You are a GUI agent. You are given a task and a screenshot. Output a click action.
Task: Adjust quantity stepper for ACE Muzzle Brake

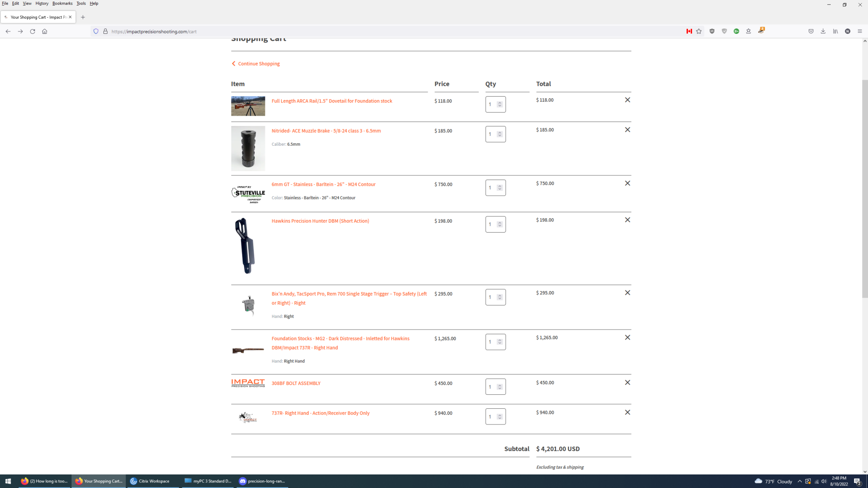pyautogui.click(x=500, y=134)
